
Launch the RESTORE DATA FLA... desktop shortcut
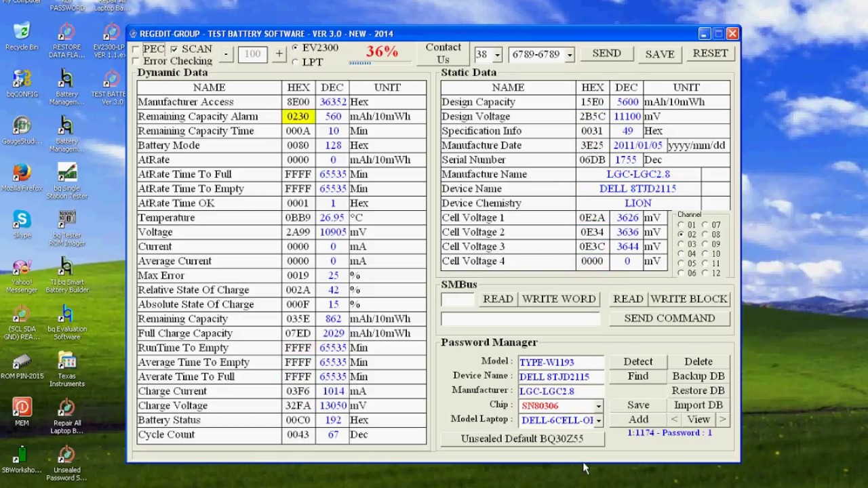pyautogui.click(x=66, y=41)
